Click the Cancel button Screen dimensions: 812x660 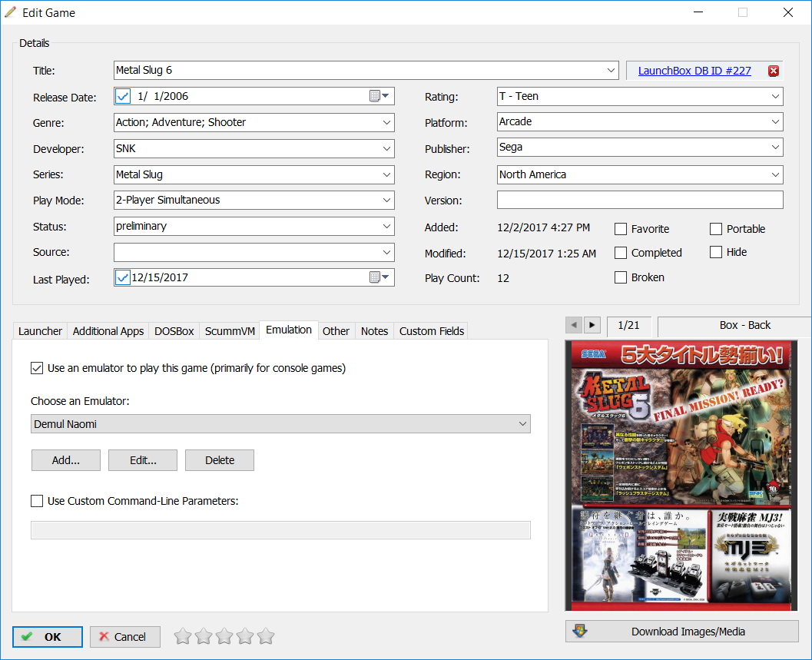[x=124, y=637]
